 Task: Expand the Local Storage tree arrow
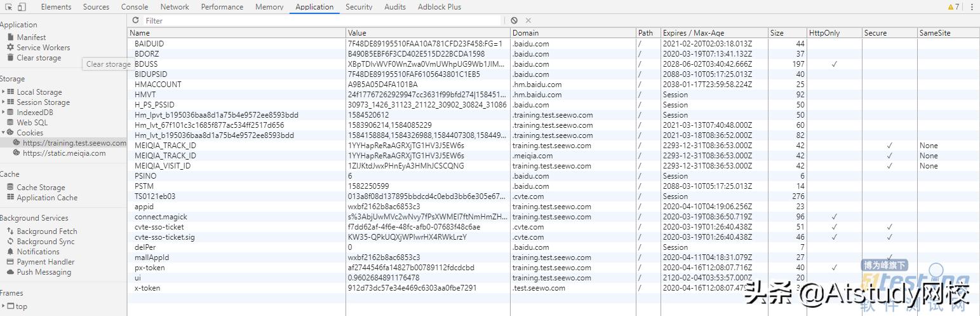coord(3,92)
